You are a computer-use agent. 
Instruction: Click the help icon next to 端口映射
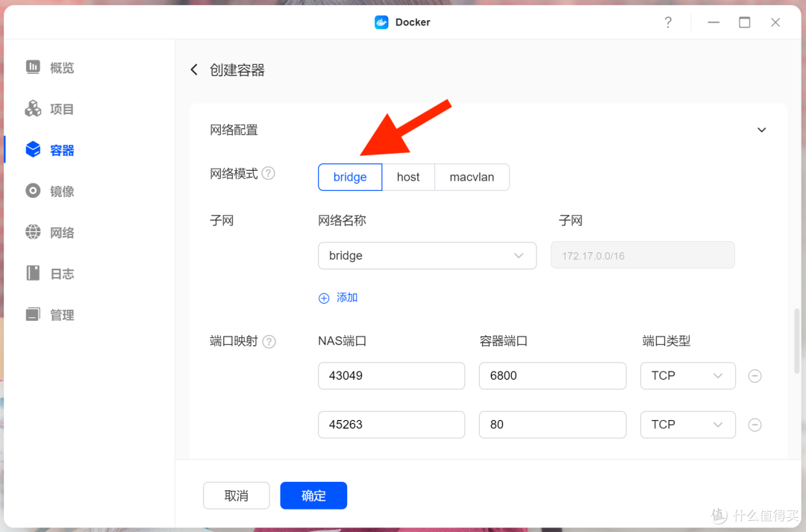click(x=269, y=342)
